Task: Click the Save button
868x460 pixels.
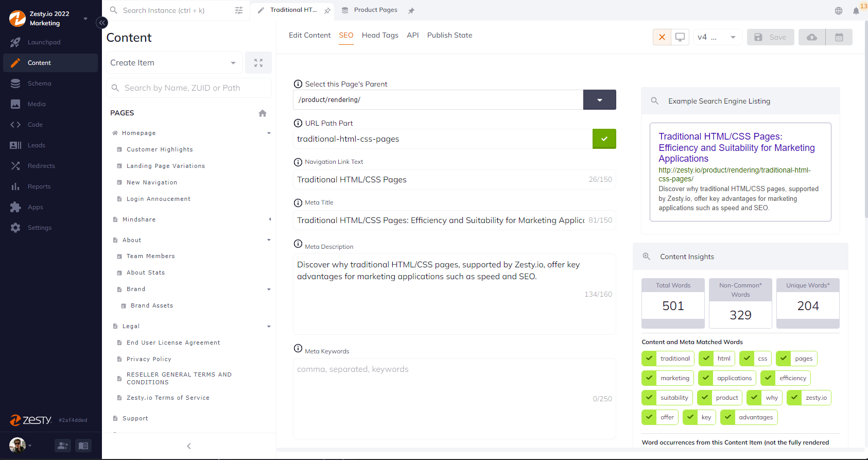Action: [x=771, y=37]
